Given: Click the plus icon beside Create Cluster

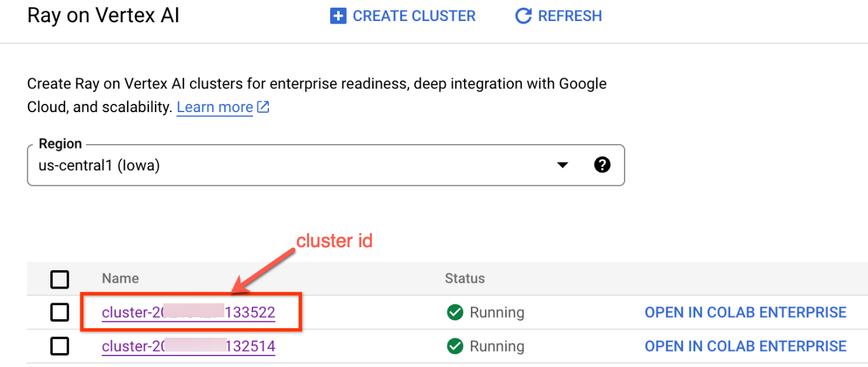Looking at the screenshot, I should tap(337, 16).
